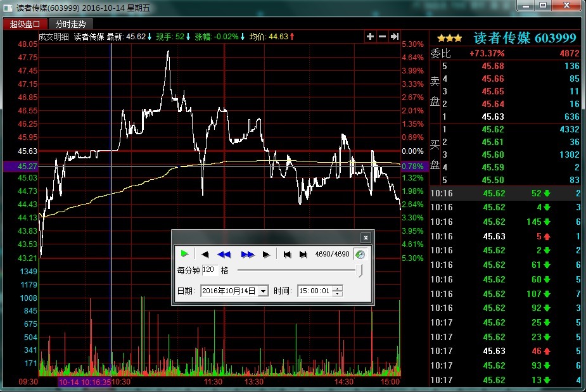Zoom in chart with plus button
This screenshot has height=392, width=586.
[x=371, y=37]
